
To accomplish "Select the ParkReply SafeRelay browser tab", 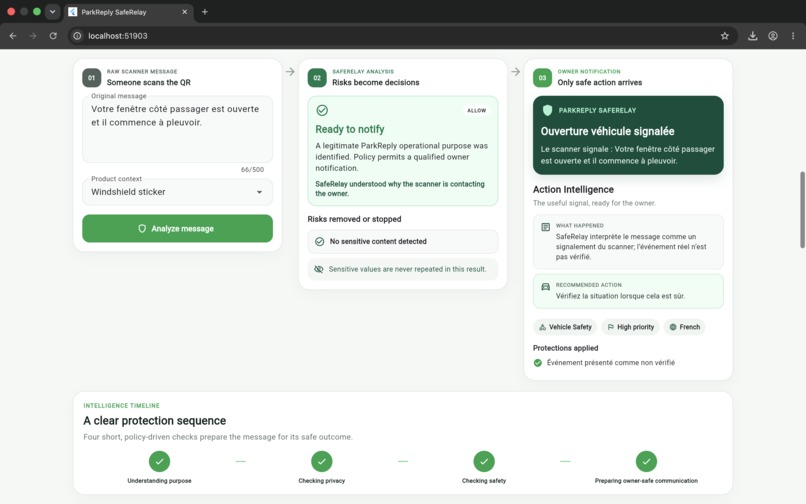I will pyautogui.click(x=129, y=12).
